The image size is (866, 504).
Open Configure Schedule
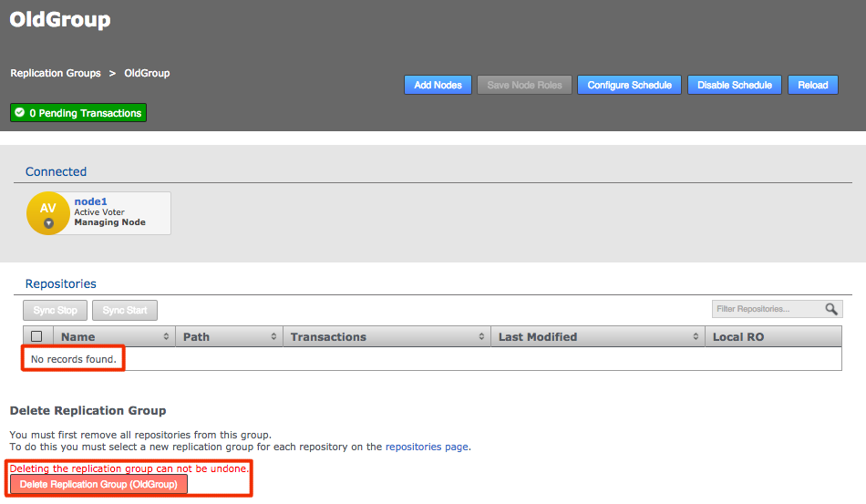pyautogui.click(x=629, y=85)
